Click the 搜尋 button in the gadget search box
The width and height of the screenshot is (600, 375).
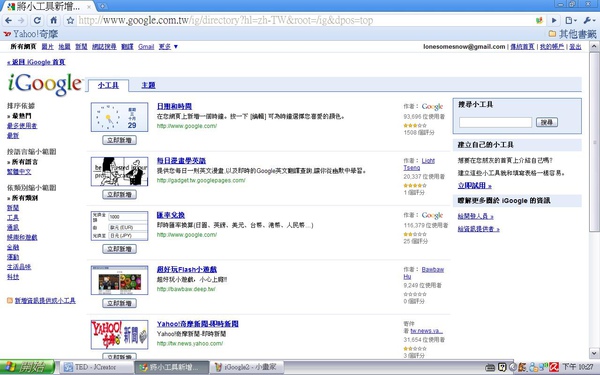tap(546, 122)
